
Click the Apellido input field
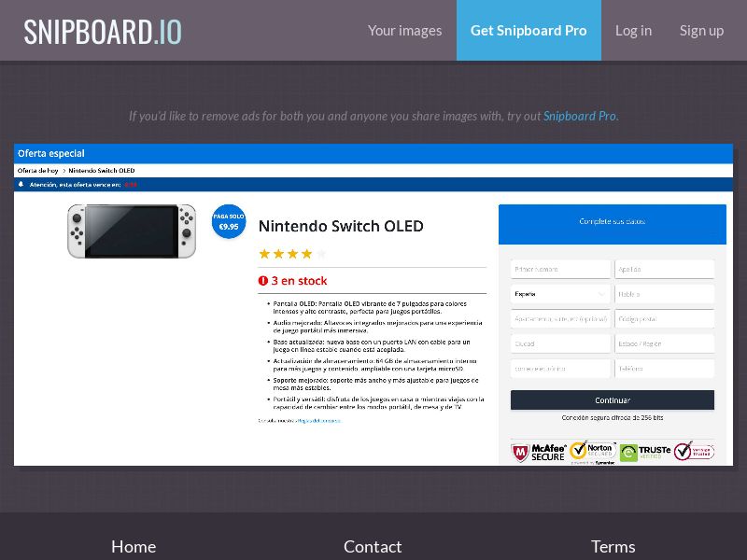(664, 269)
